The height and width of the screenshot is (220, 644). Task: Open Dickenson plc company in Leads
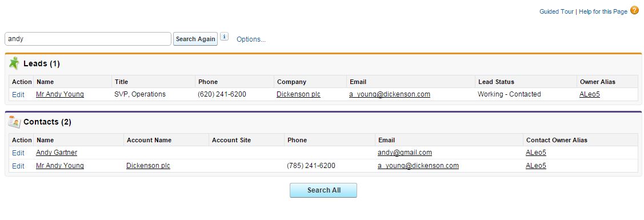pyautogui.click(x=299, y=94)
